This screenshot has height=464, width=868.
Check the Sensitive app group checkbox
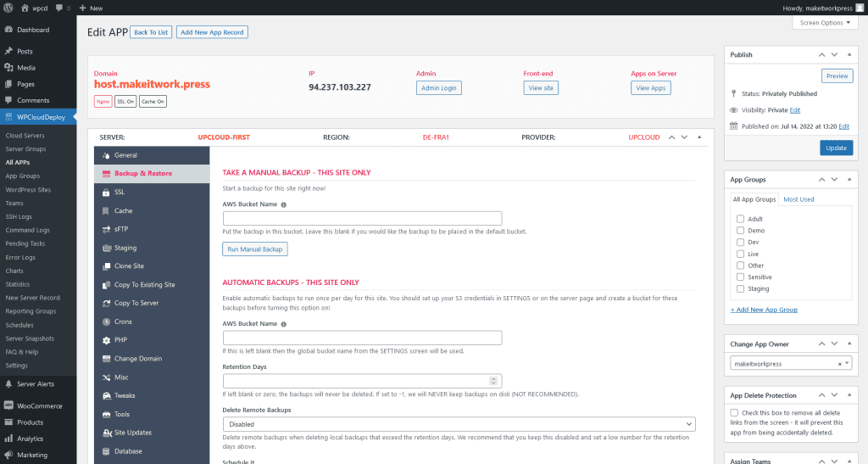tap(740, 277)
